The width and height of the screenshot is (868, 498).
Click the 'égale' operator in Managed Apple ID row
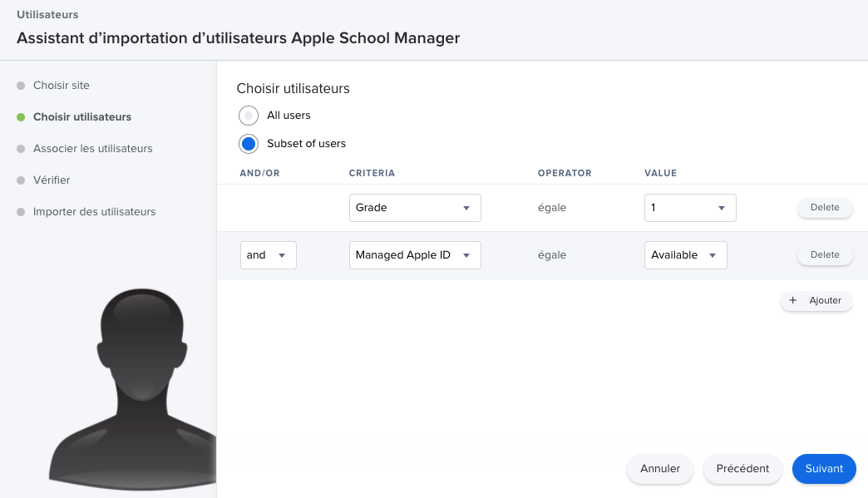pos(552,255)
